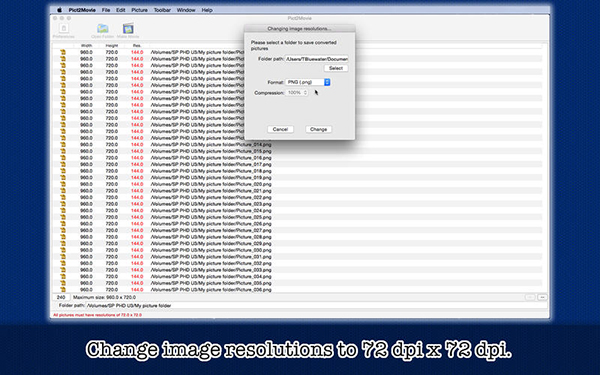This screenshot has height=375, width=600.
Task: Open the Edit menu
Action: pyautogui.click(x=121, y=10)
